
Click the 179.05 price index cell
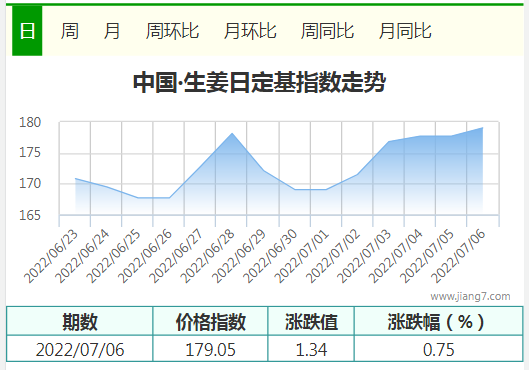211,349
